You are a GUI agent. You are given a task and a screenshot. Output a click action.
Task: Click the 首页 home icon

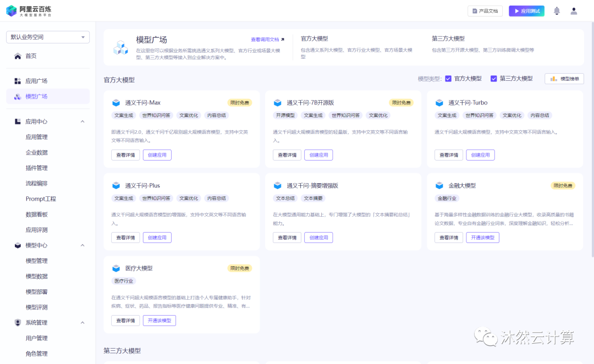[x=18, y=56]
